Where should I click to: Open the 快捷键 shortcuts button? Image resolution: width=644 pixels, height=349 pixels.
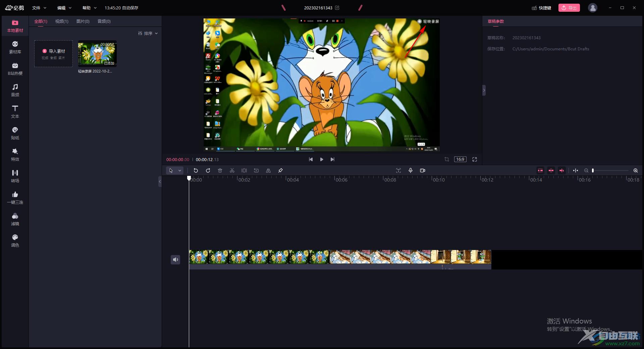(x=541, y=8)
